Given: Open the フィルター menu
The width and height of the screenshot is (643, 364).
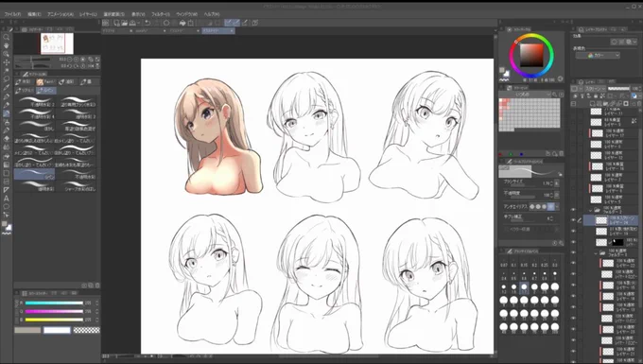Looking at the screenshot, I should click(x=161, y=14).
